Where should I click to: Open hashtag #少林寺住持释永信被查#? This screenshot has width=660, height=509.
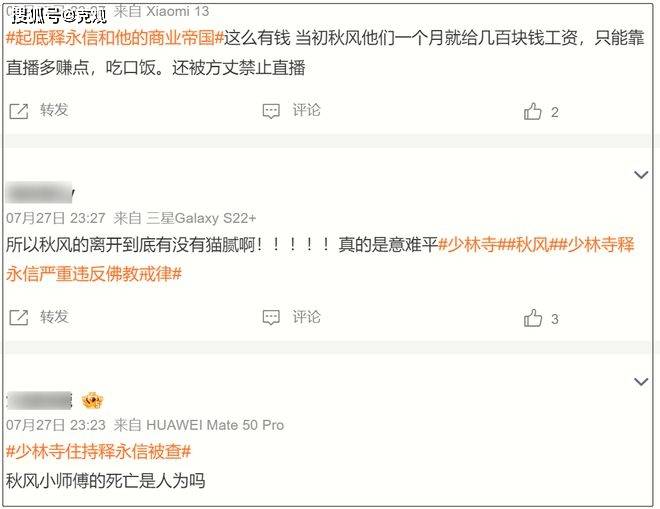(98, 451)
